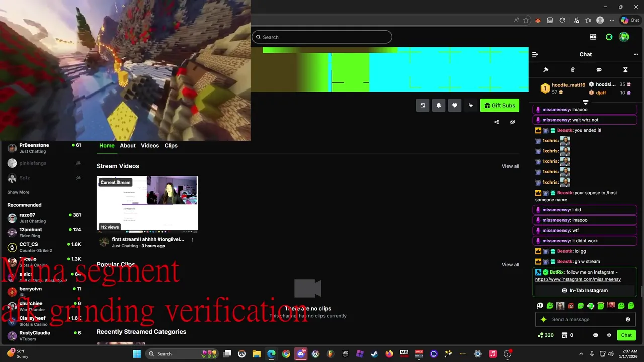Click djatf on the gift leaderboard
The width and height of the screenshot is (644, 362).
coord(601,93)
